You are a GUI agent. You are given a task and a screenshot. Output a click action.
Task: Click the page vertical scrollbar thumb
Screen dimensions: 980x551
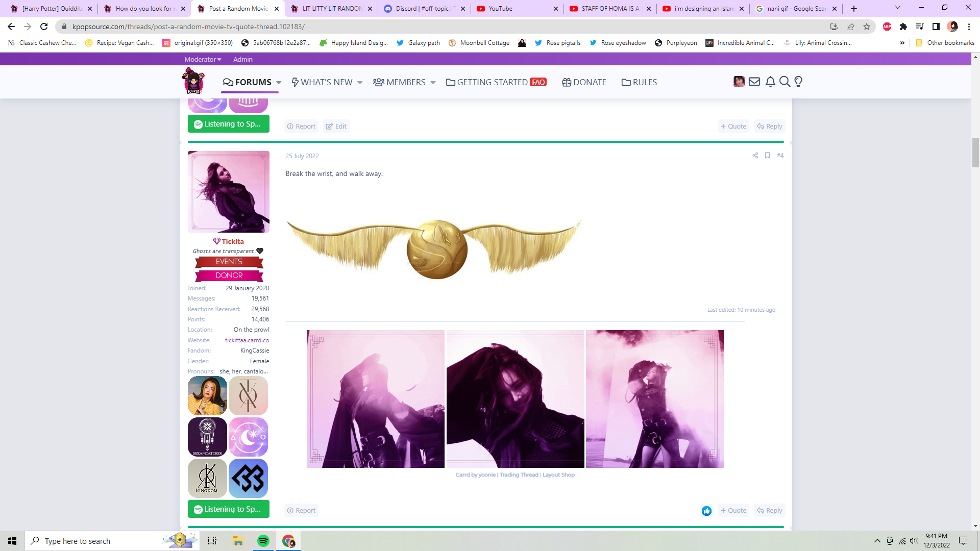coord(975,153)
